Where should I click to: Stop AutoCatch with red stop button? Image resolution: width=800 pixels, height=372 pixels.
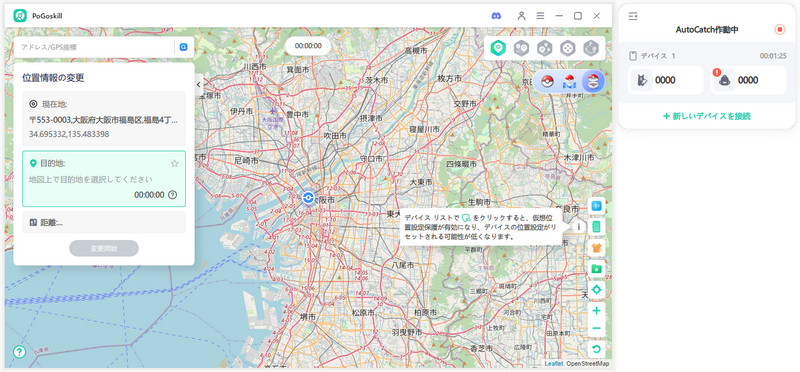tap(780, 30)
